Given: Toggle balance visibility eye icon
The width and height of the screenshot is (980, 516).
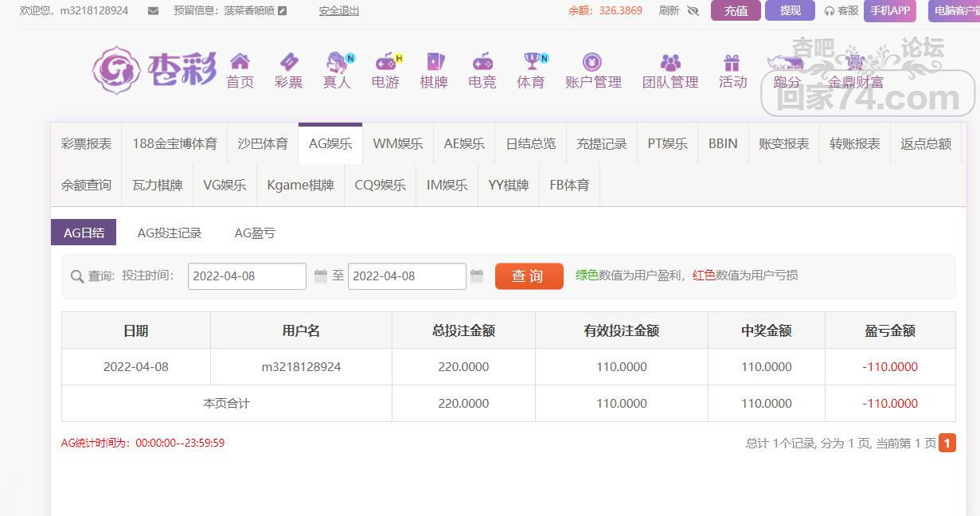Looking at the screenshot, I should point(693,11).
